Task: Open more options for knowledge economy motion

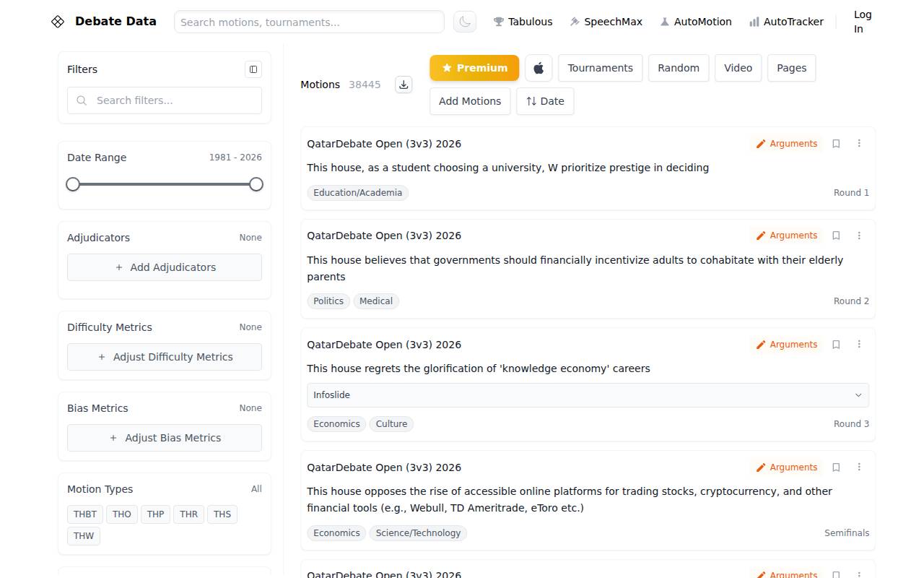Action: click(x=859, y=345)
